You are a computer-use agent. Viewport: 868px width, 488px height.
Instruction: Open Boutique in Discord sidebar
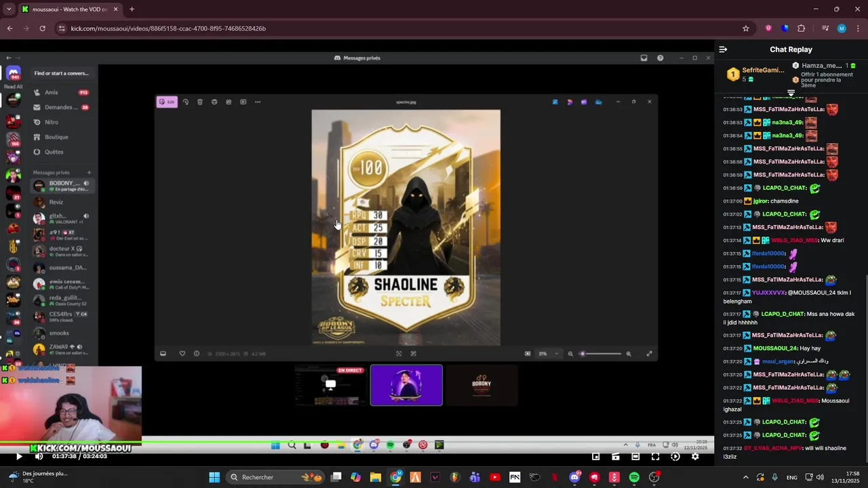62,137
